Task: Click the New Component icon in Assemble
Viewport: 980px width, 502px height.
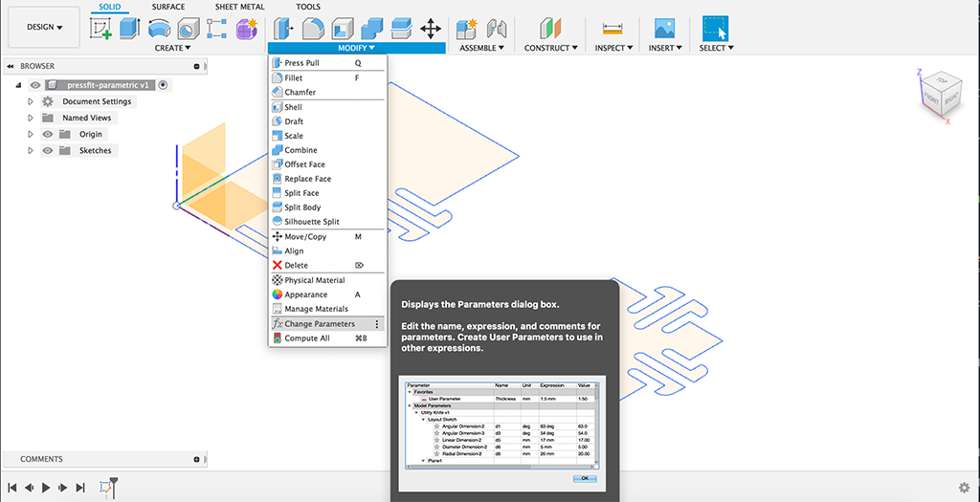Action: [x=466, y=29]
